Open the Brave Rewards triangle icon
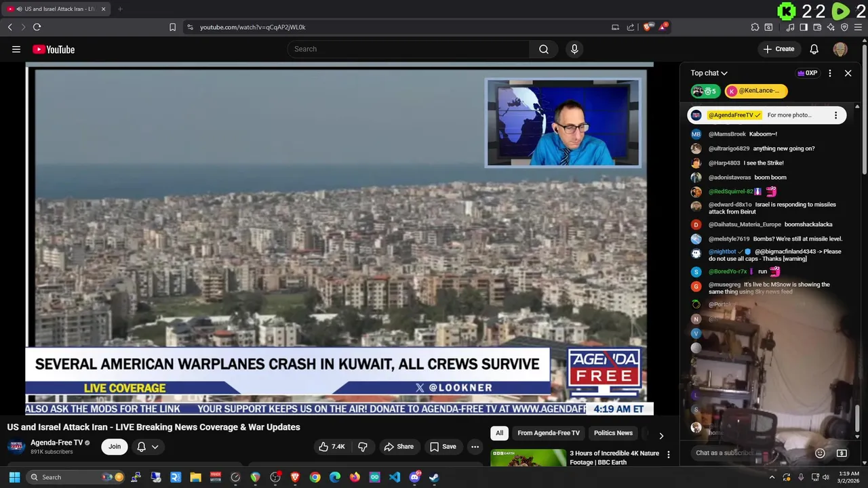This screenshot has width=868, height=488. [x=664, y=27]
